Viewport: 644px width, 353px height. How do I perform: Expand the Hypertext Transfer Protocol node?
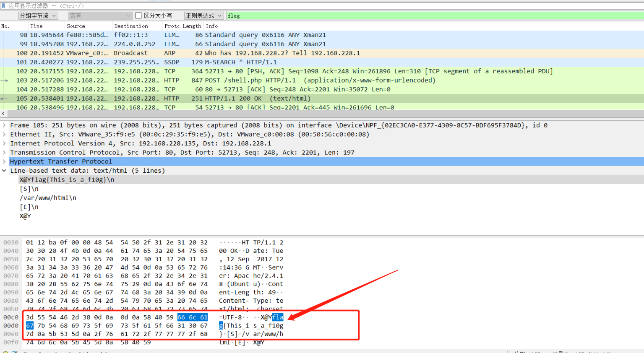pos(4,161)
